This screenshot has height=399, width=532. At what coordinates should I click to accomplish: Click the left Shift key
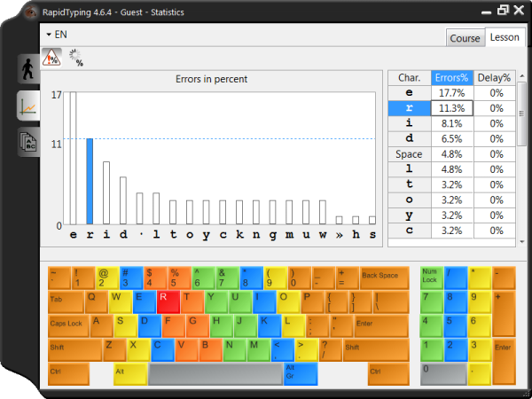coord(74,350)
